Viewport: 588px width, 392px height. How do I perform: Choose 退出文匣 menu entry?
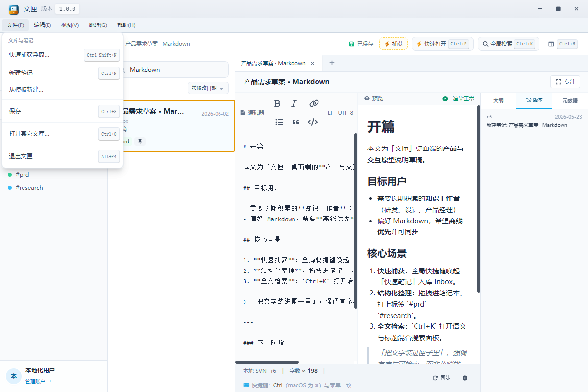point(63,156)
